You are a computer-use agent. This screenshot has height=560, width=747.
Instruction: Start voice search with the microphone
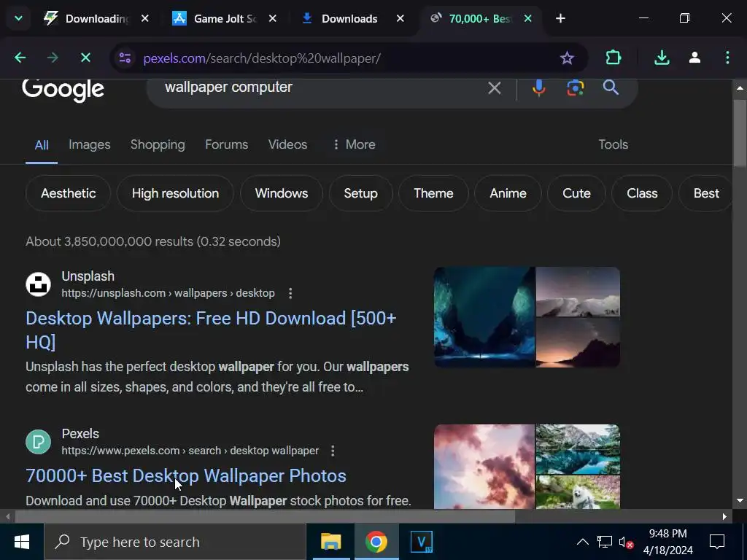point(539,87)
